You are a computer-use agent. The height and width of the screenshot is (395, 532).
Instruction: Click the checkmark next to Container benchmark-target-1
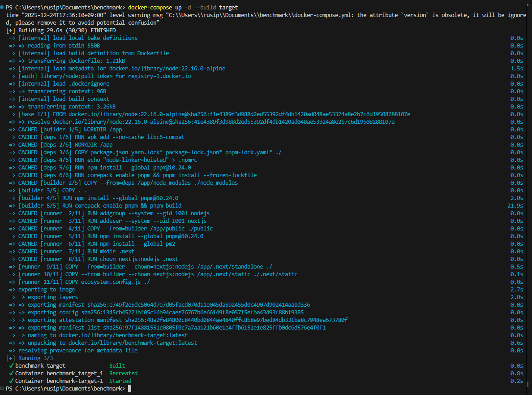[x=11, y=381]
